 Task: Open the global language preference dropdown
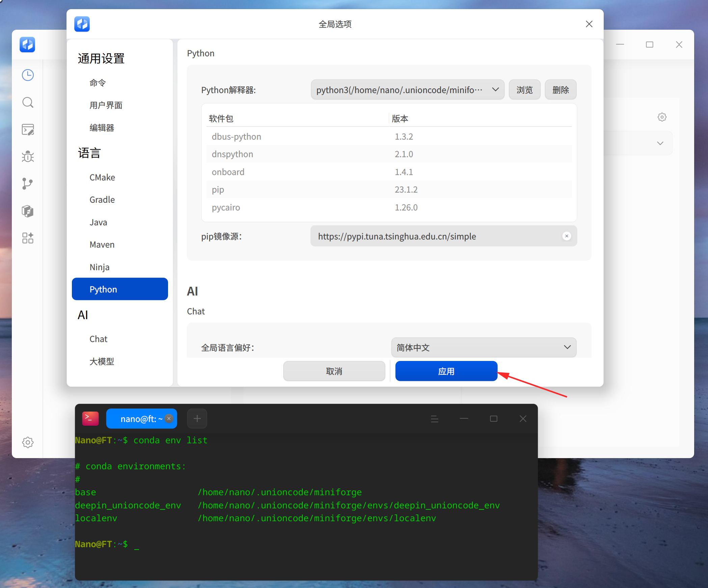(x=484, y=347)
